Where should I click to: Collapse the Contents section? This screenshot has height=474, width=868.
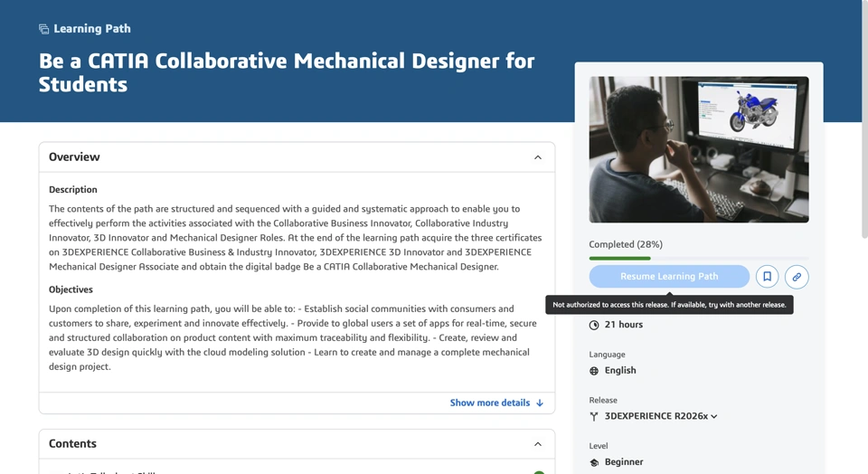tap(537, 444)
